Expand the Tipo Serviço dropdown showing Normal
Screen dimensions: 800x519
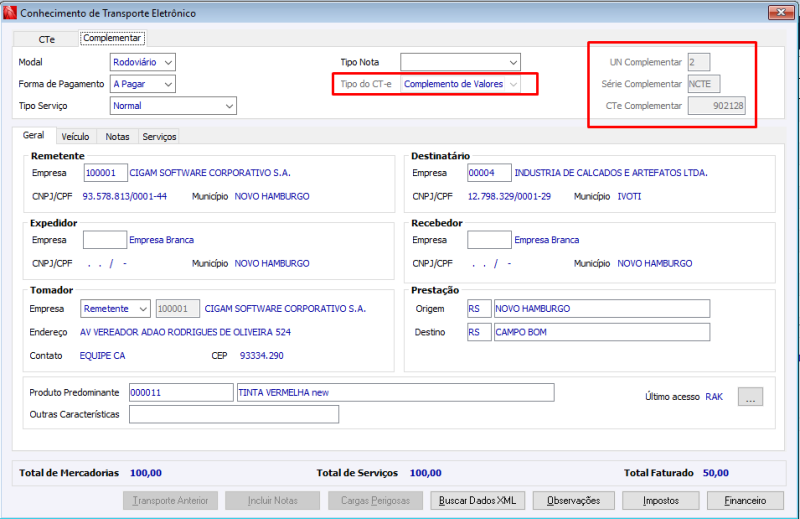pyautogui.click(x=173, y=106)
